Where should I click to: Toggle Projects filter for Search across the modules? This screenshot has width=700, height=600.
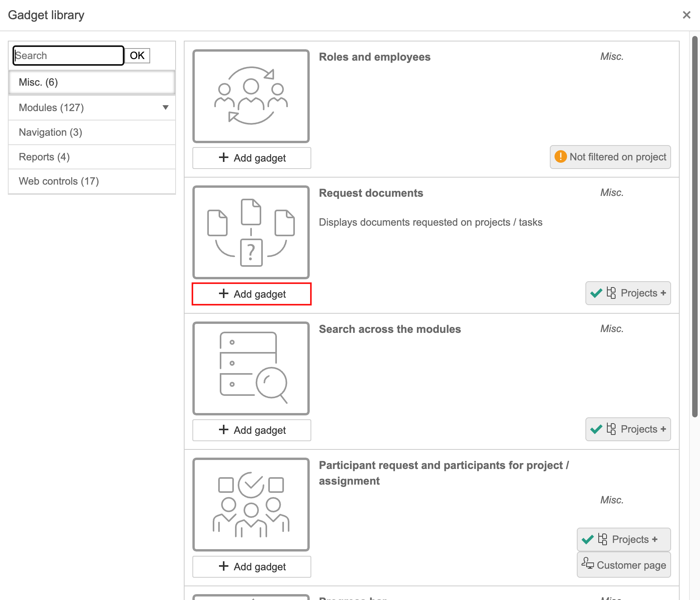pyautogui.click(x=628, y=429)
